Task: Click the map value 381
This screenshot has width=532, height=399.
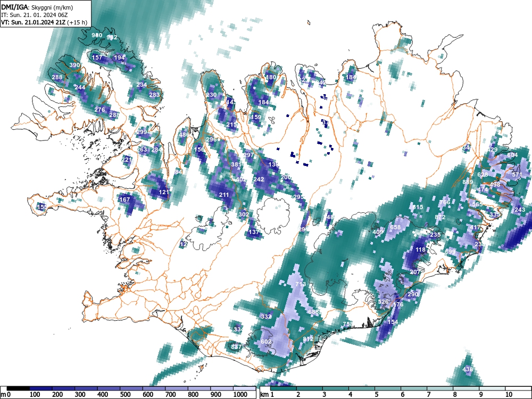Action: pos(236,164)
